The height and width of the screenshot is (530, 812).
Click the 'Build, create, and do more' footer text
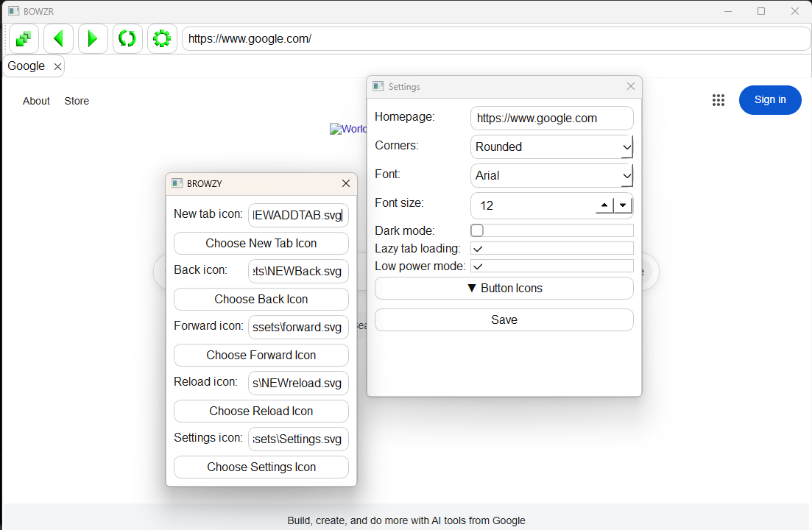(406, 520)
